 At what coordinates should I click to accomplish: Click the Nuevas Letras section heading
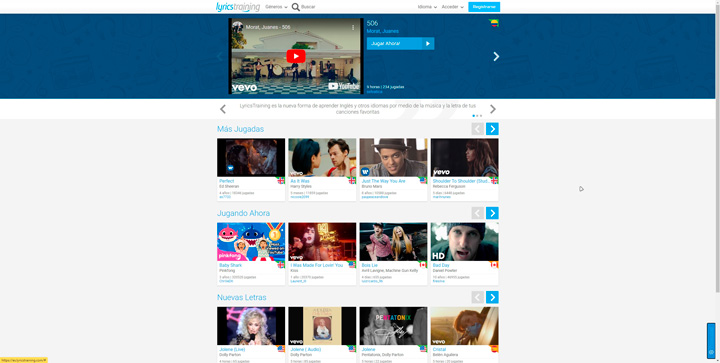coord(242,297)
